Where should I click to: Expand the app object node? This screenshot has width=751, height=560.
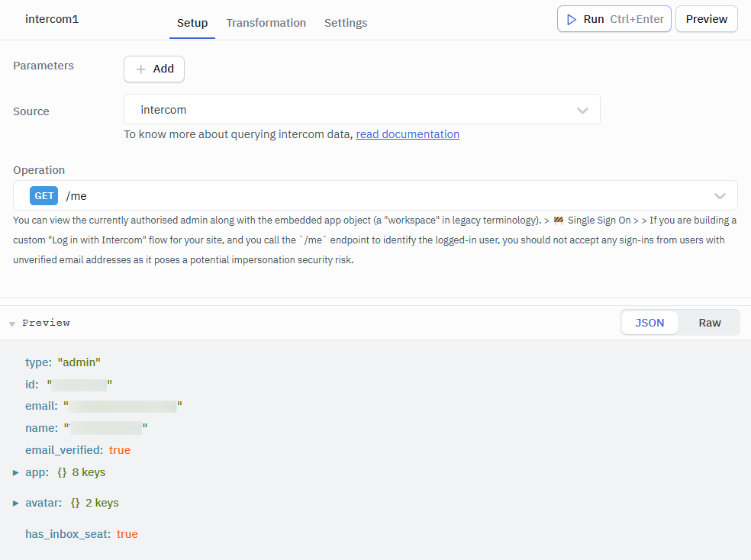15,473
